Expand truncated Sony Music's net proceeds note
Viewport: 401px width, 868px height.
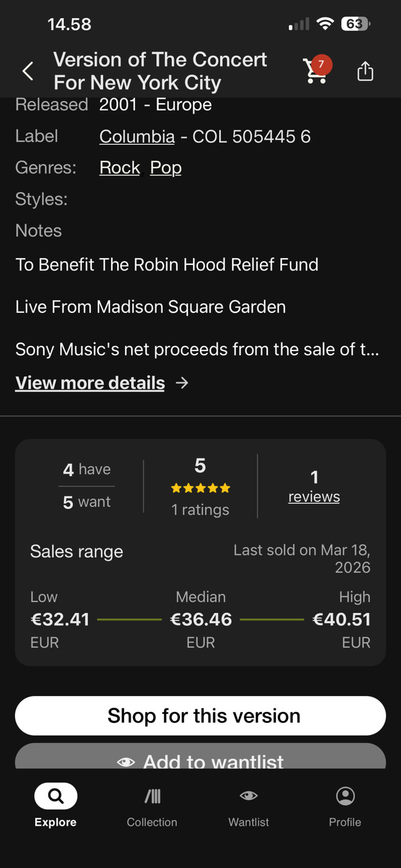click(197, 349)
